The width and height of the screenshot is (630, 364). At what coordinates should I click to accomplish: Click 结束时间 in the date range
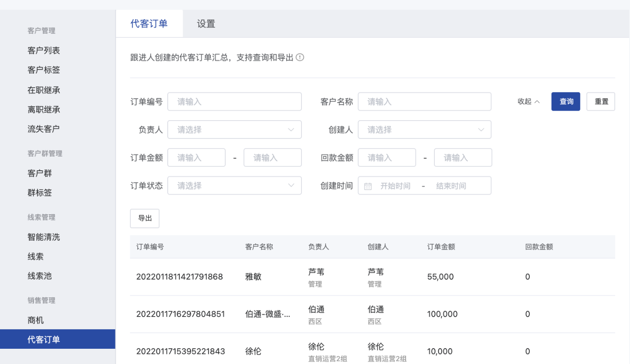pos(451,186)
